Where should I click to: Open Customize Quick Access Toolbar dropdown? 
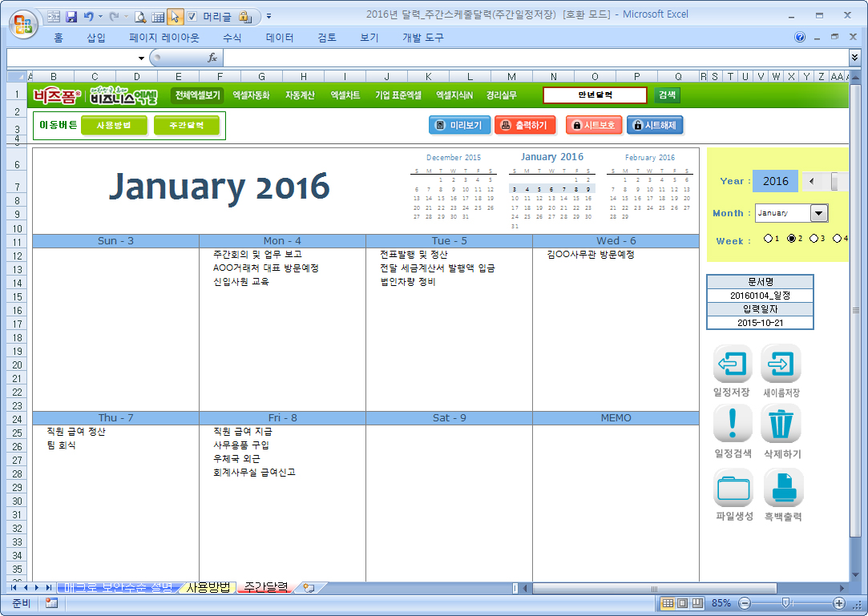pos(269,17)
